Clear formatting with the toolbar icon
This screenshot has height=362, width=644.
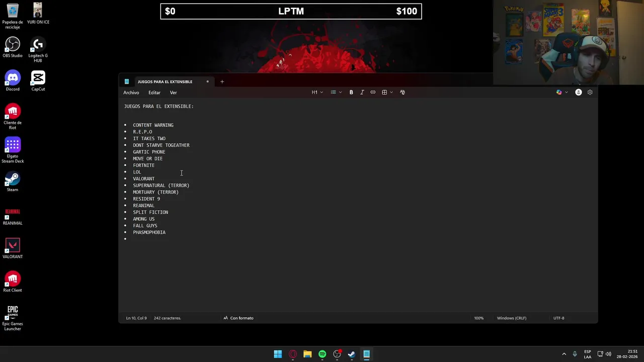tap(403, 93)
